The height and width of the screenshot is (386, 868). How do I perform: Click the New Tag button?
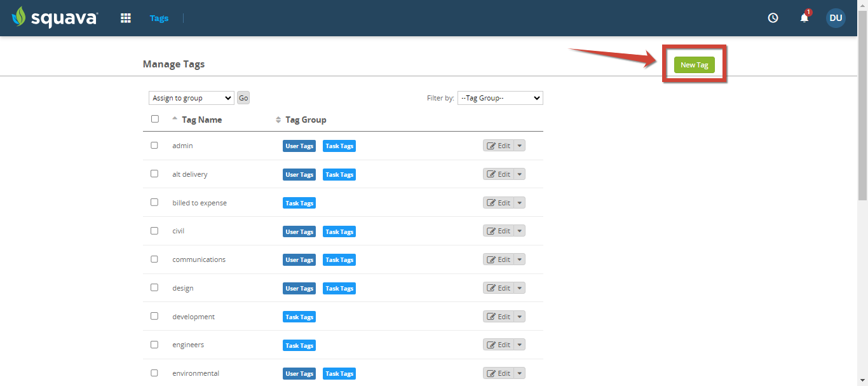(695, 64)
